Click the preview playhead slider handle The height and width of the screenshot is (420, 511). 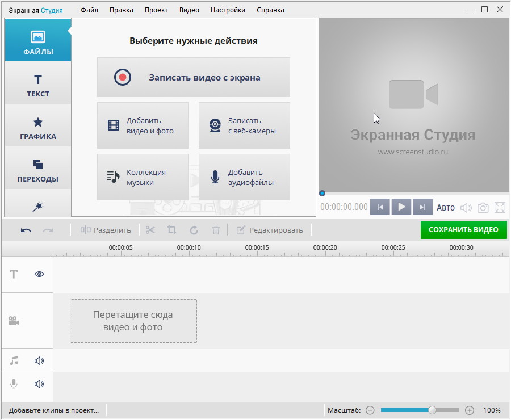click(322, 193)
